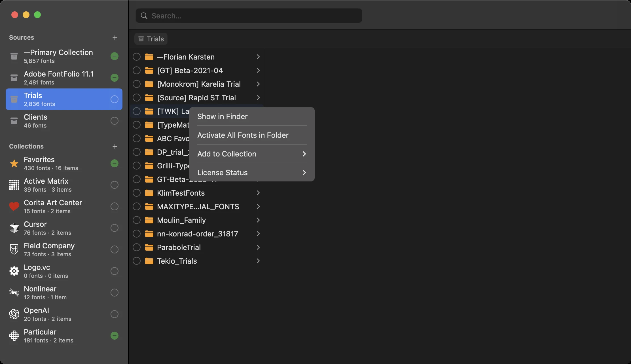This screenshot has height=364, width=631.
Task: Click the Tekio_Trials folder icon
Action: [x=149, y=261]
